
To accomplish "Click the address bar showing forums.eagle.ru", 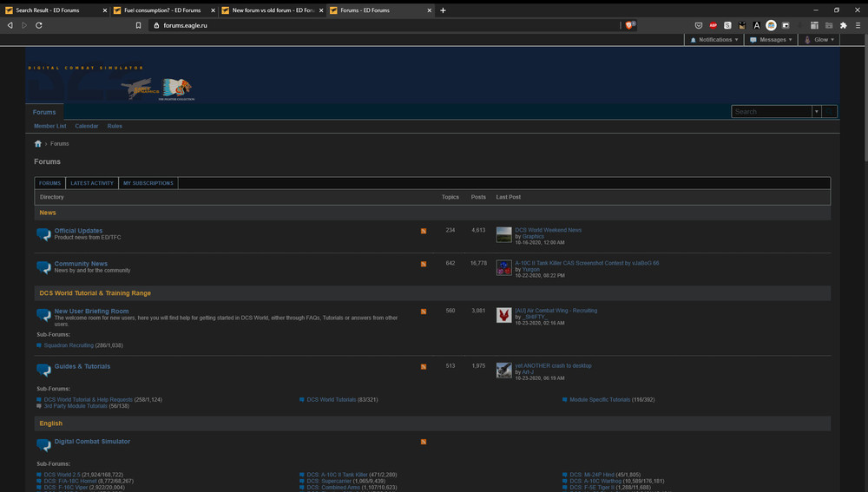I will point(385,25).
